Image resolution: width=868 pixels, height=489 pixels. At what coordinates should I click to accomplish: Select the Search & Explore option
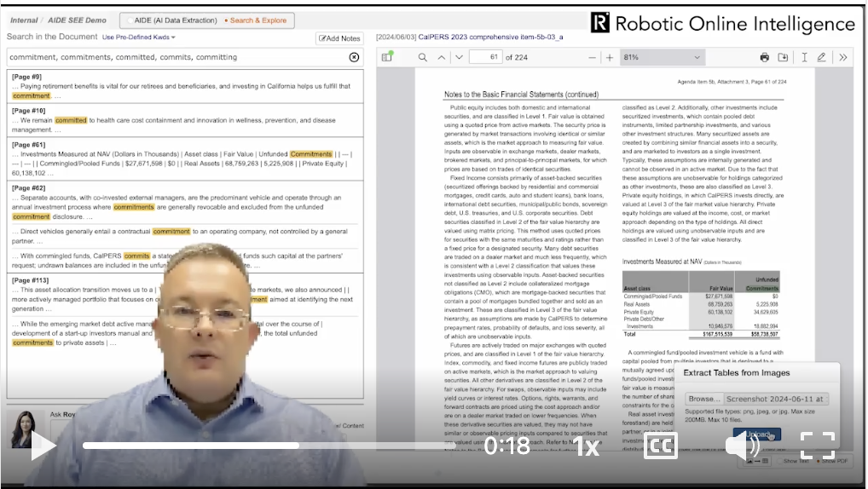point(255,20)
